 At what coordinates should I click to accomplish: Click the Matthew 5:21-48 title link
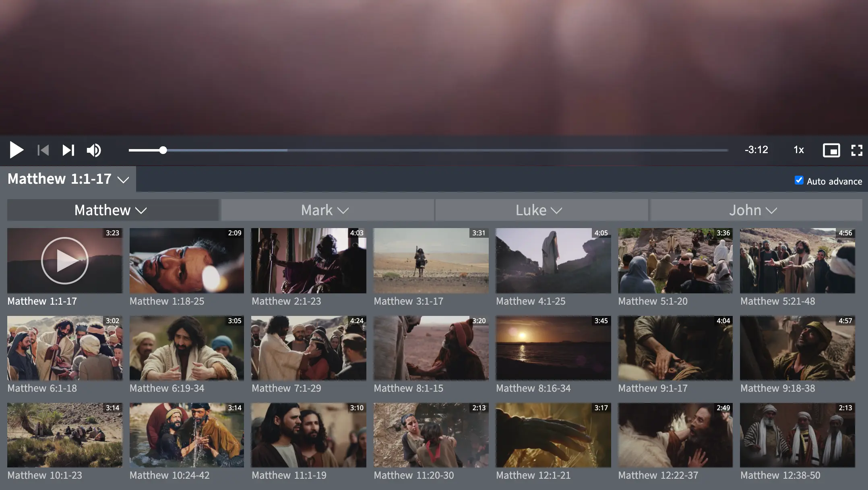click(x=777, y=301)
